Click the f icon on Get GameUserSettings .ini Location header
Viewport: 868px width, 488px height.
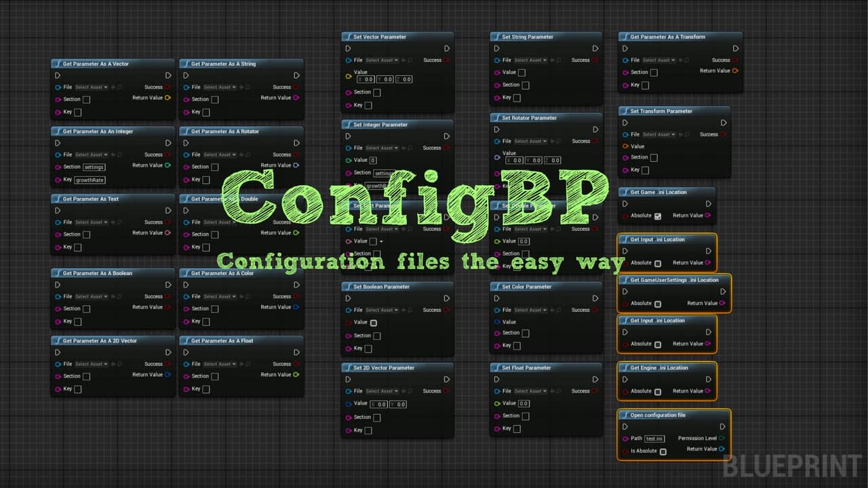coord(625,279)
